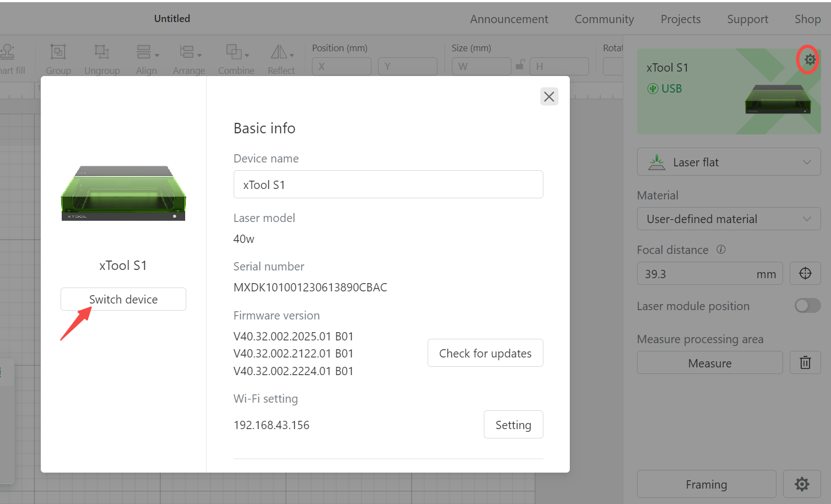Click the Switch device button
831x504 pixels.
pyautogui.click(x=123, y=299)
